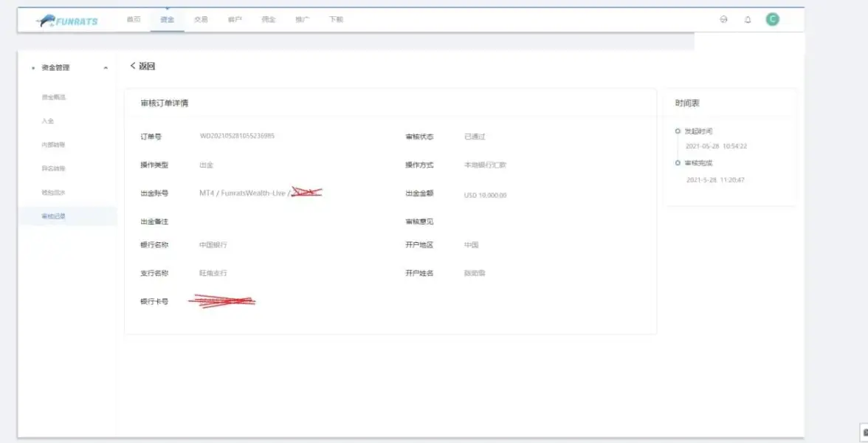The height and width of the screenshot is (443, 868).
Task: Click the 发起时间 timeline dot
Action: point(678,131)
